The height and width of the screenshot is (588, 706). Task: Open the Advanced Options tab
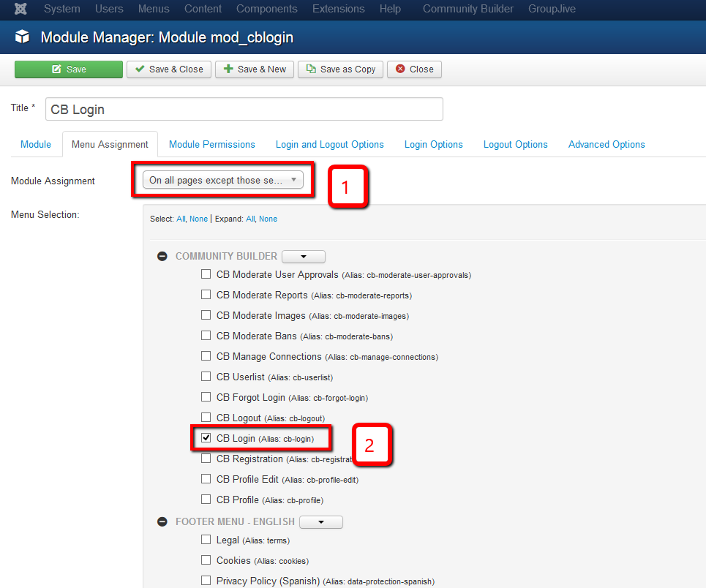click(x=607, y=145)
